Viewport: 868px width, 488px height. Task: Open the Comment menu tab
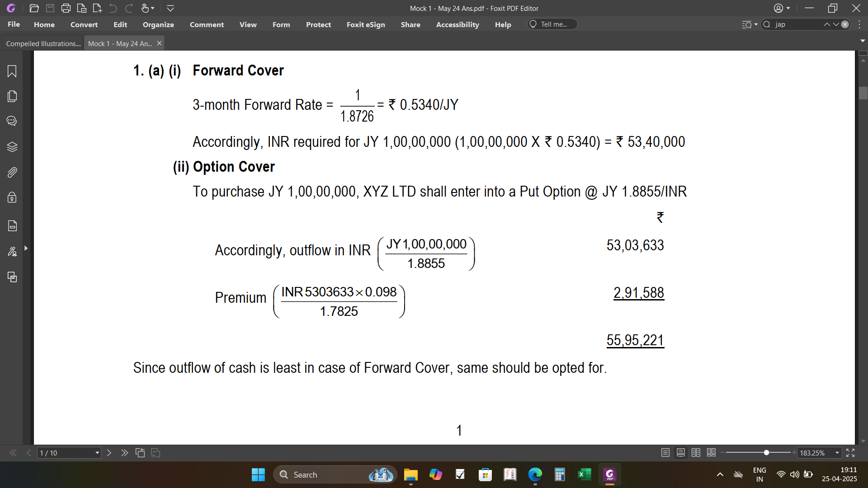tap(207, 24)
